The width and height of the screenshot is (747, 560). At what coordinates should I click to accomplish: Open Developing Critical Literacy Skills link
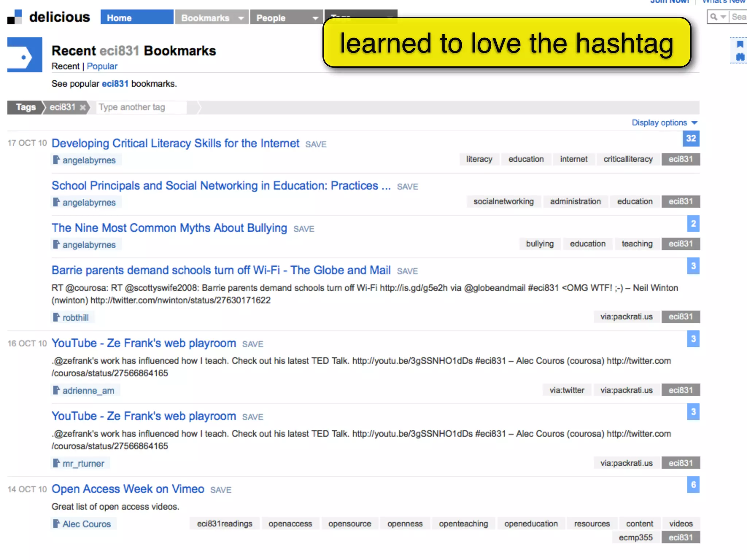click(175, 143)
